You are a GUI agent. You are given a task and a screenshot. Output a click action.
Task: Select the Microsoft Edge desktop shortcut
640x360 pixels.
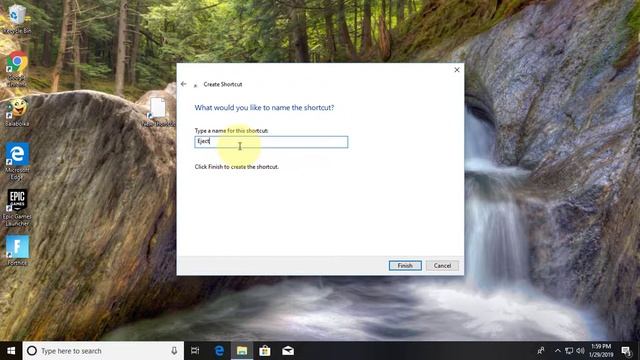click(17, 161)
